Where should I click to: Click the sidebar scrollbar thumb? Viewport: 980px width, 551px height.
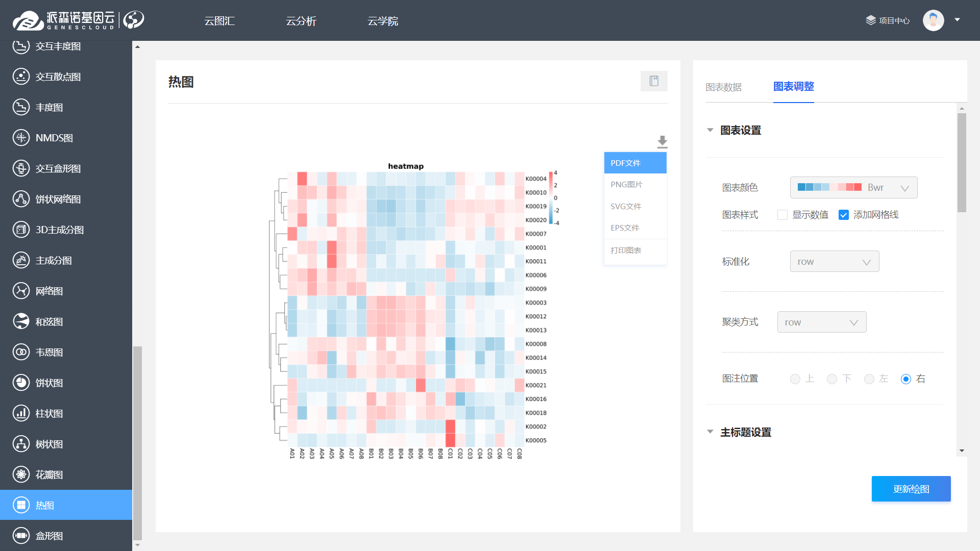coord(137,443)
